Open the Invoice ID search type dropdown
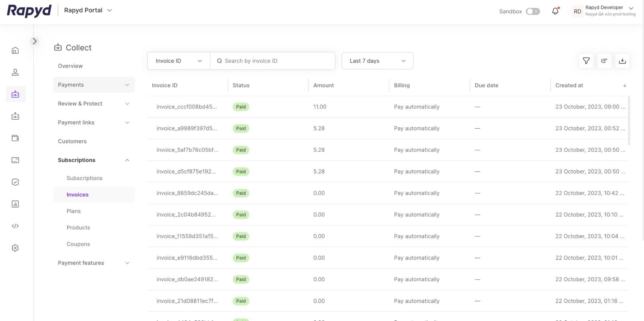Image resolution: width=644 pixels, height=321 pixels. point(178,61)
